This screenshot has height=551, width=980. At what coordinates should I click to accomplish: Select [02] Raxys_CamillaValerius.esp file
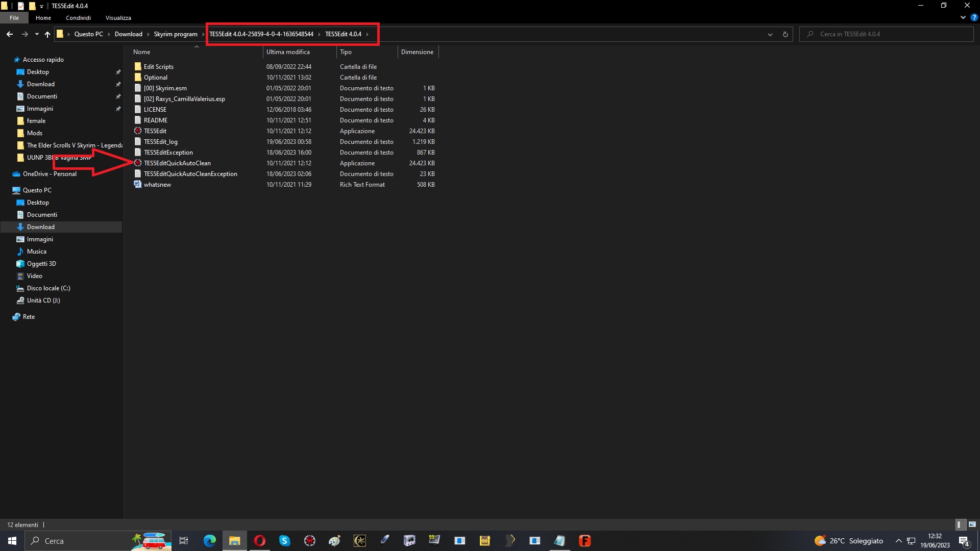point(184,99)
